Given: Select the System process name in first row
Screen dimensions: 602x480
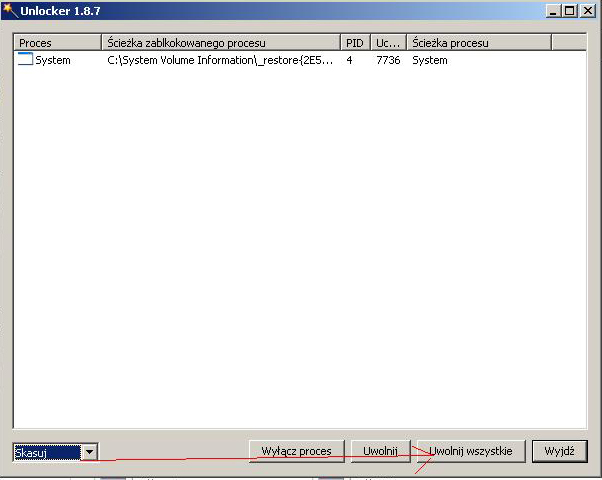Looking at the screenshot, I should 53,60.
